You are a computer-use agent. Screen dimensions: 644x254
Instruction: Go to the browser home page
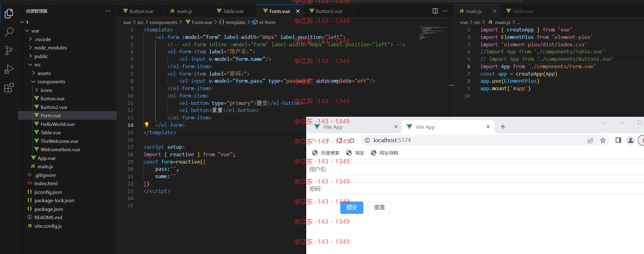(352, 140)
